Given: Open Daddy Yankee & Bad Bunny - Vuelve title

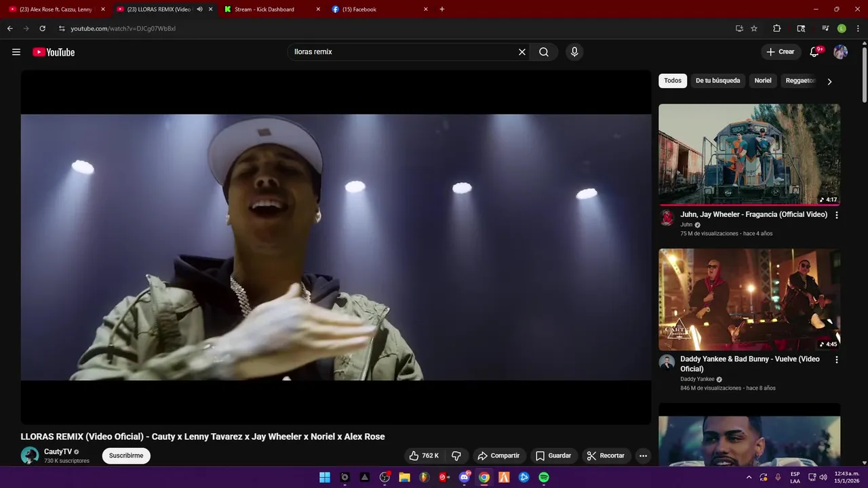Looking at the screenshot, I should 750,364.
